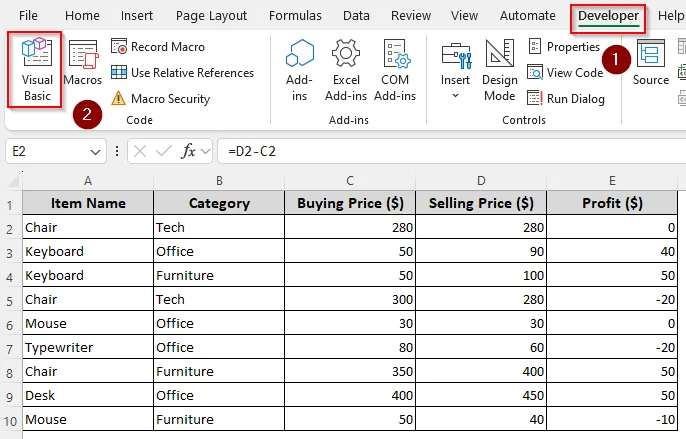Open the XML Source pane

[x=651, y=62]
